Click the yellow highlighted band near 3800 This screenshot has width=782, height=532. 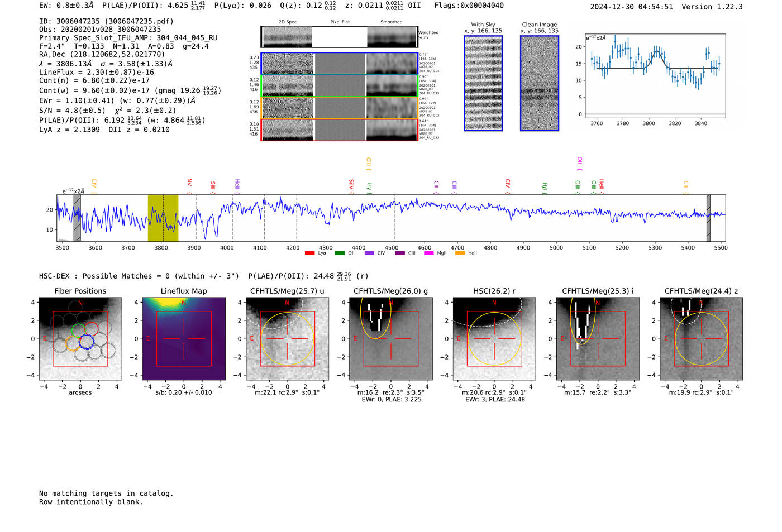click(x=163, y=218)
